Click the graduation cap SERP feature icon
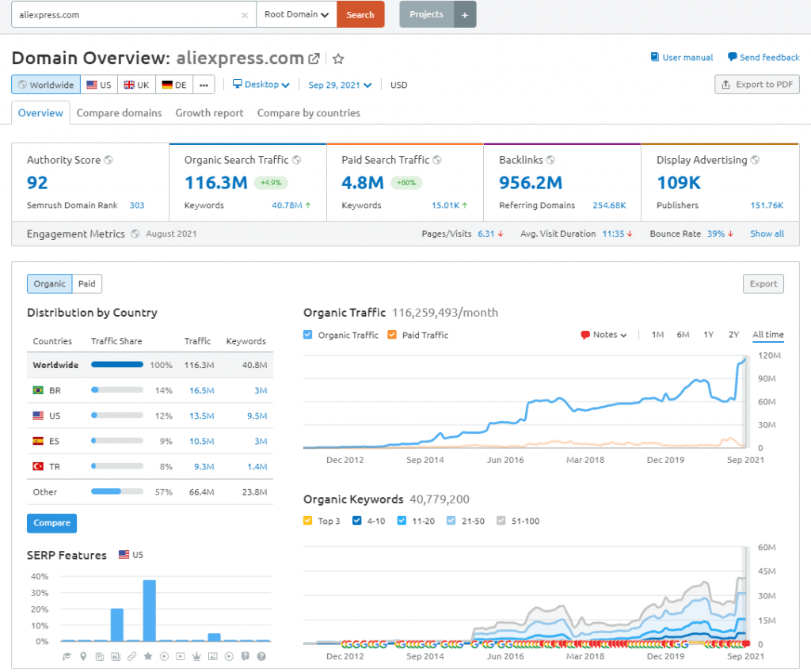Viewport: 811px width, 672px height. coord(67,656)
